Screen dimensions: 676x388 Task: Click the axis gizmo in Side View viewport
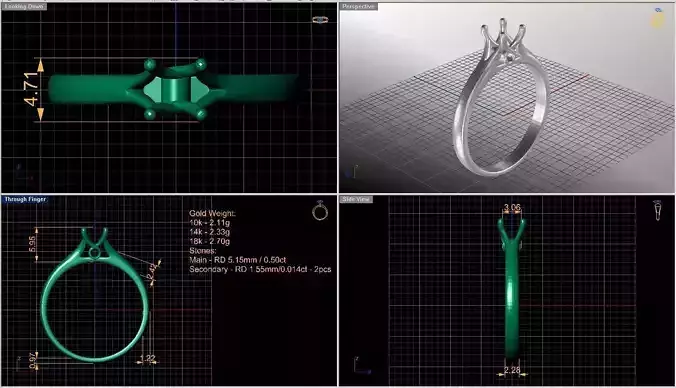click(362, 366)
